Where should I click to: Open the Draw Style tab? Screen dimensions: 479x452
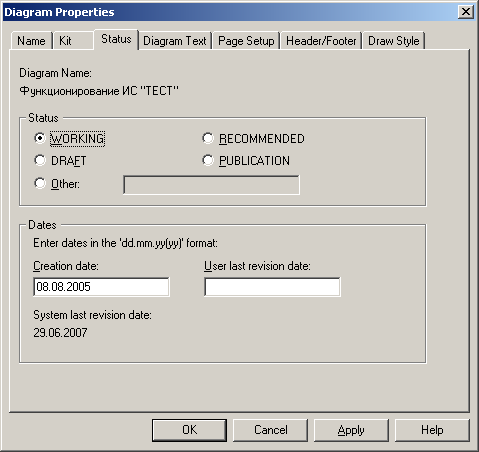[394, 41]
